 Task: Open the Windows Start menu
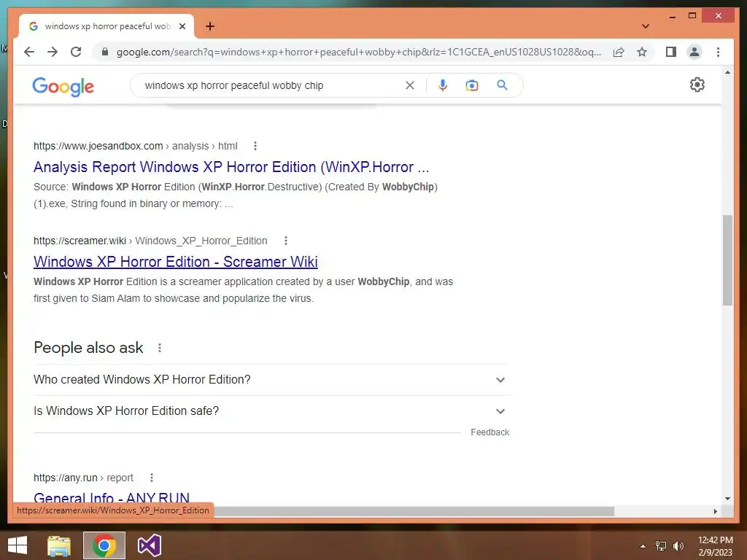(x=18, y=545)
